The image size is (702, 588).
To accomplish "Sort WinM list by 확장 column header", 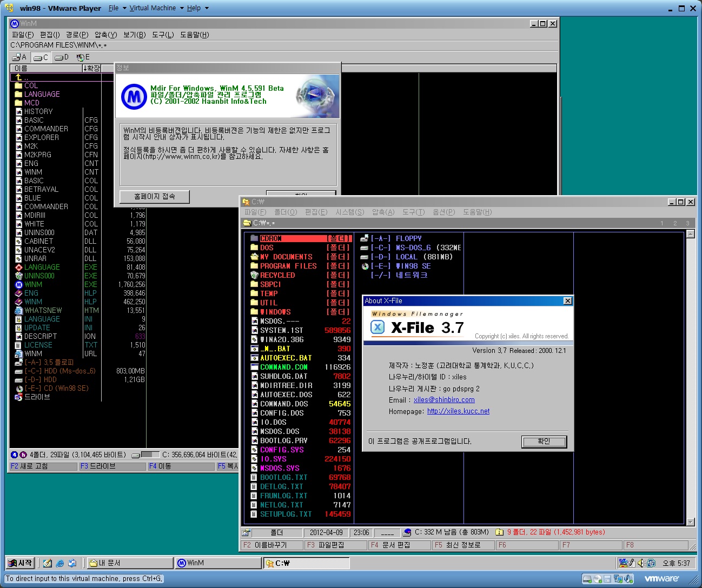I will tap(91, 68).
